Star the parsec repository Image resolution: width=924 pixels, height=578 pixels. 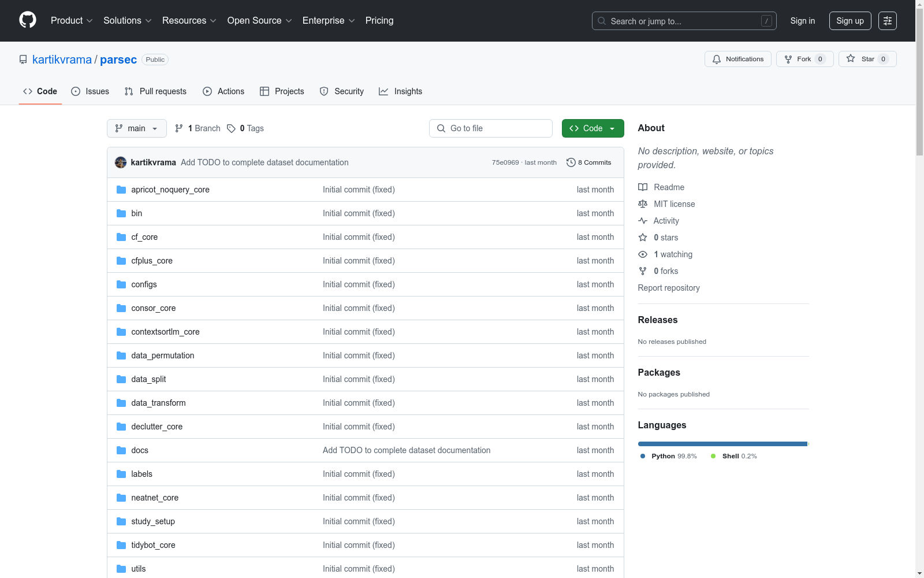point(867,59)
